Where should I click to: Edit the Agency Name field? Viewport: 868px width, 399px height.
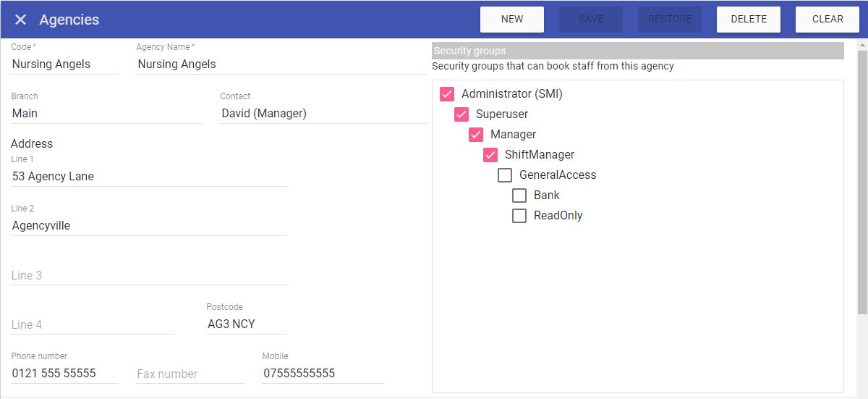tap(281, 64)
